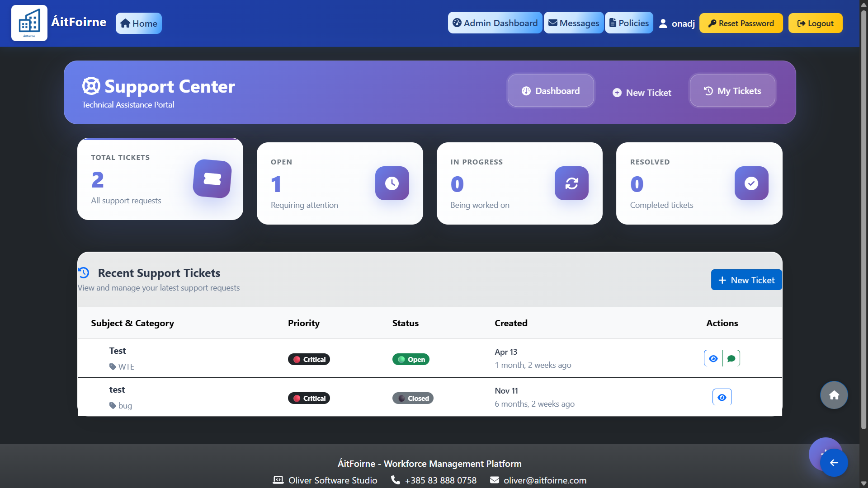Click the Open status badge
This screenshot has width=868, height=488.
410,359
